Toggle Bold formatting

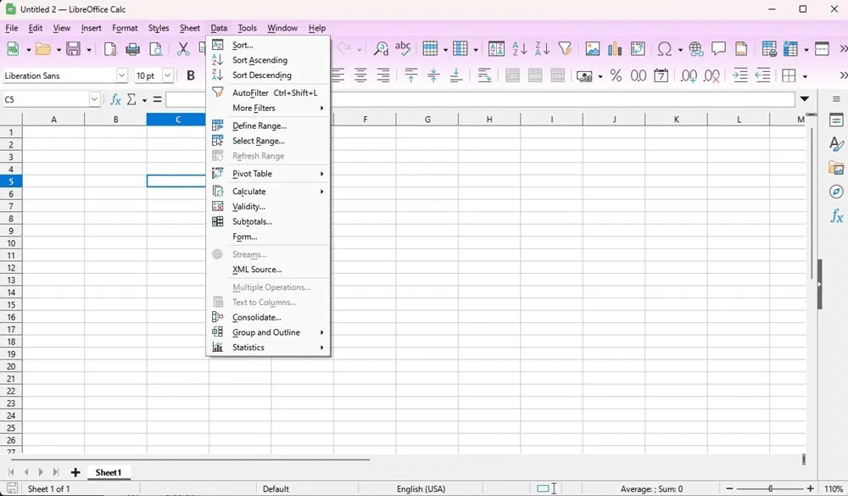(x=191, y=76)
